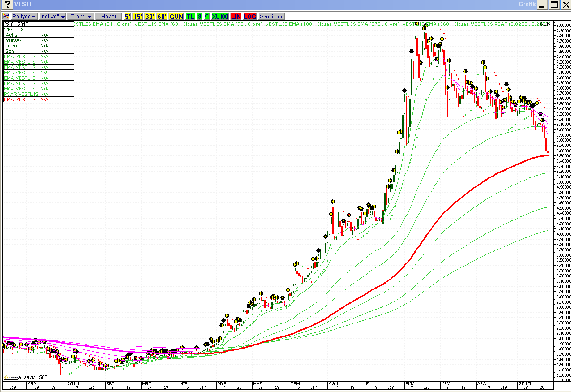Viewport: 571px width, 392px height.
Task: Open the Özellikler properties button
Action: pyautogui.click(x=271, y=17)
